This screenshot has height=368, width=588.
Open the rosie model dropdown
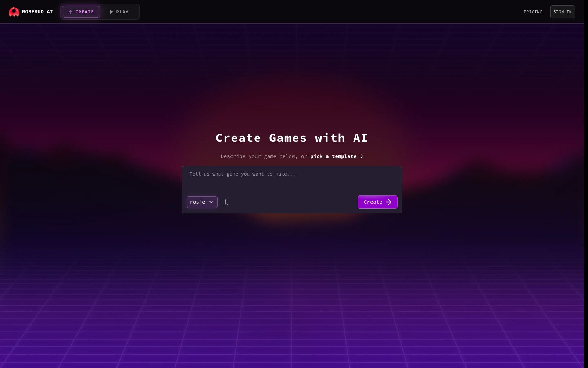(202, 202)
